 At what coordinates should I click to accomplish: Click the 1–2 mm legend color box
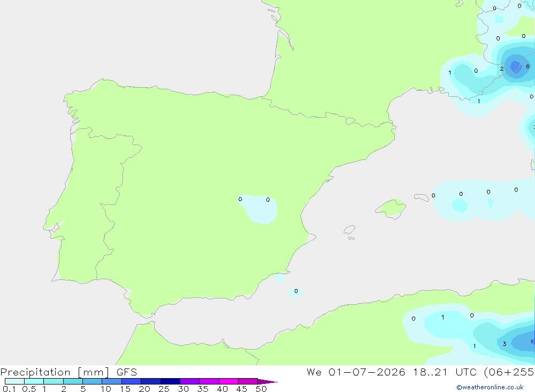click(x=53, y=381)
